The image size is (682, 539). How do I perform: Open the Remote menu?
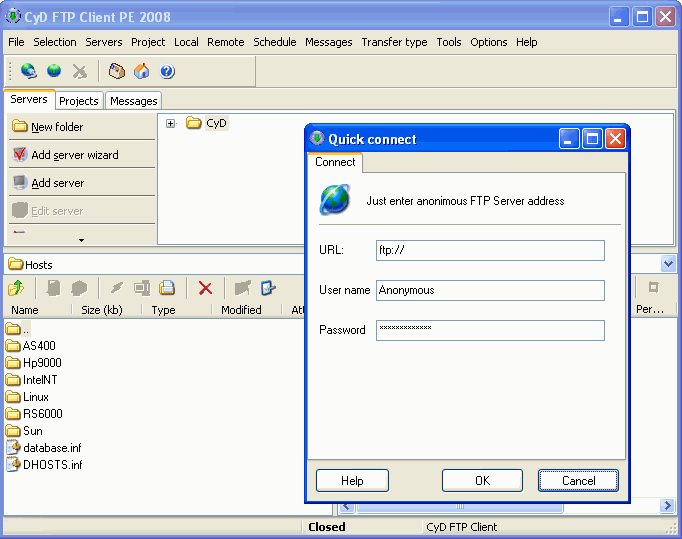pyautogui.click(x=225, y=42)
